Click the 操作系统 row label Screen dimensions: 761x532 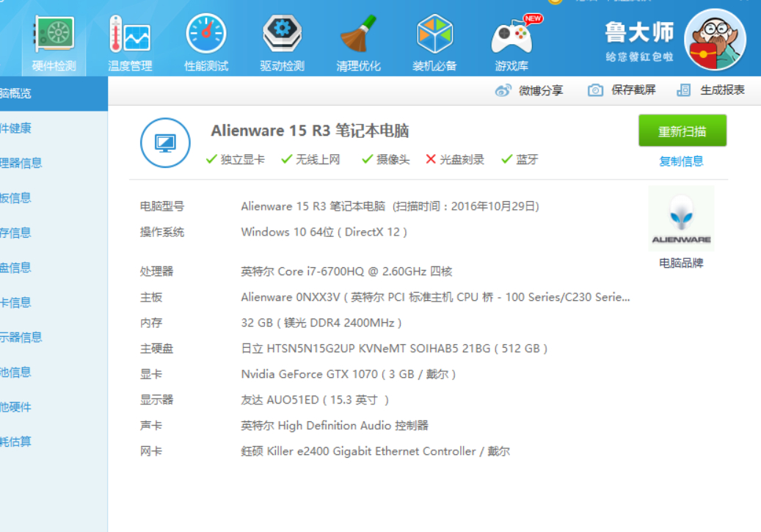162,232
